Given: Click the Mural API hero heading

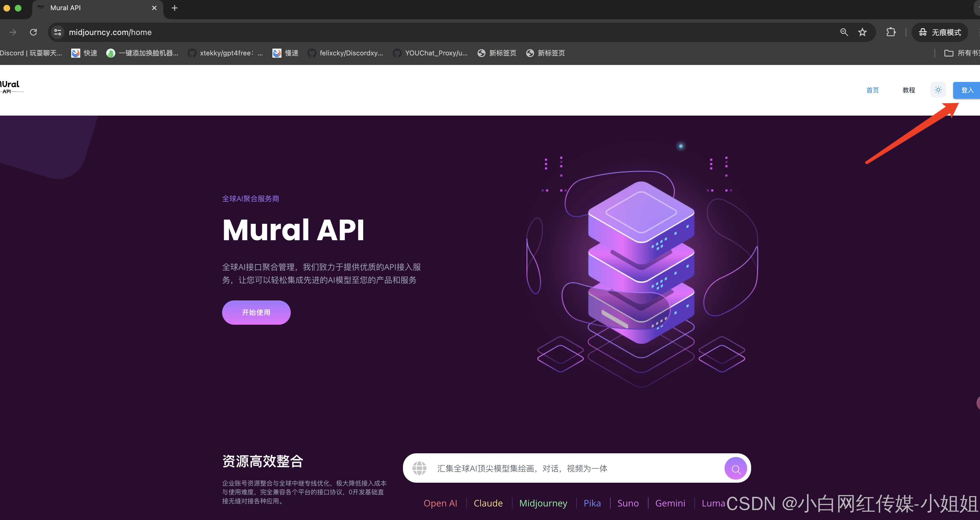Looking at the screenshot, I should [293, 230].
